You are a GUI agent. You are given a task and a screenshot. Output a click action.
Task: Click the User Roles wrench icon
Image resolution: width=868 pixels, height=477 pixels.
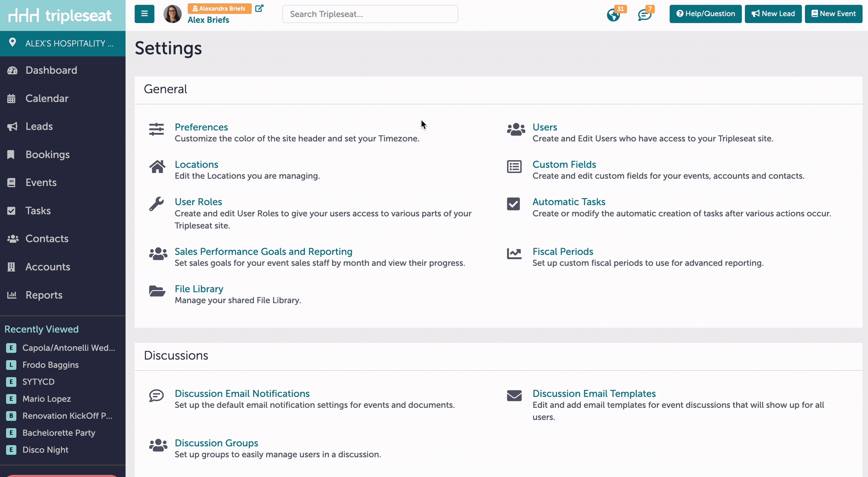click(156, 204)
